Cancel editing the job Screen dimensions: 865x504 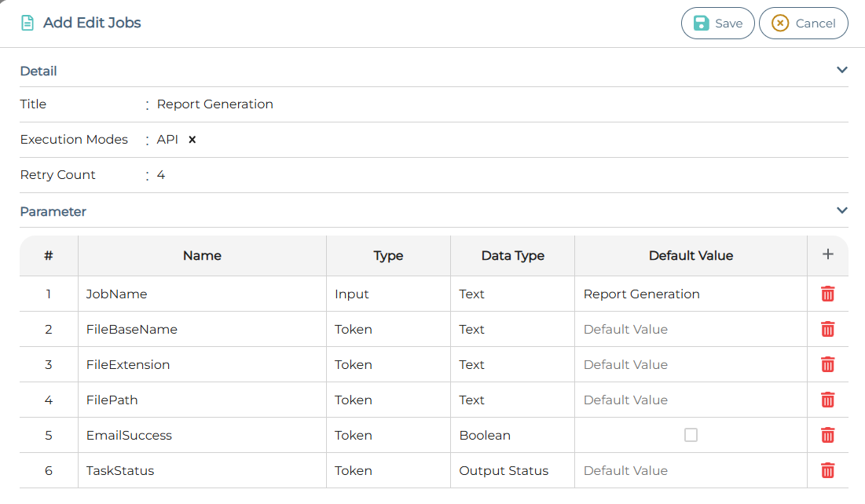803,24
